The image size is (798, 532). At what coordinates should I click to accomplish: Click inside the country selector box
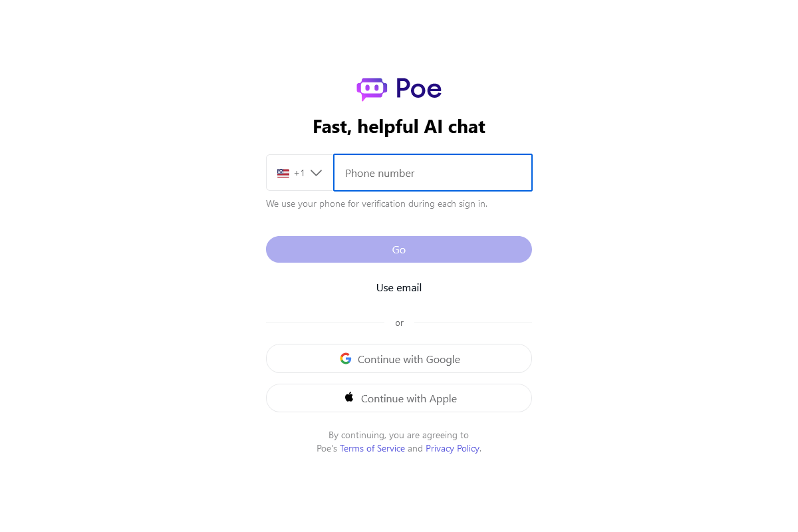point(299,172)
